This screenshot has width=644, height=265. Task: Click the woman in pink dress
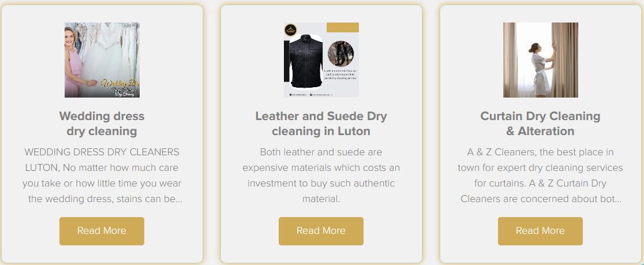click(73, 62)
